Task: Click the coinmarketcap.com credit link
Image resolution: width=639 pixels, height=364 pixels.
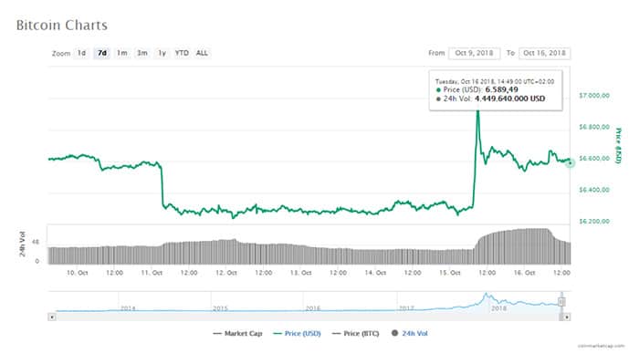Action: [x=601, y=346]
